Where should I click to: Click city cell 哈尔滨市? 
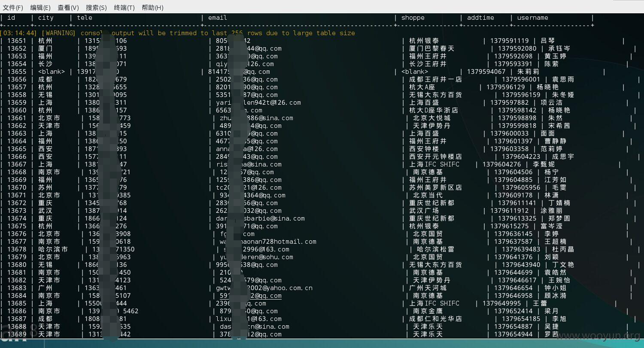53,249
